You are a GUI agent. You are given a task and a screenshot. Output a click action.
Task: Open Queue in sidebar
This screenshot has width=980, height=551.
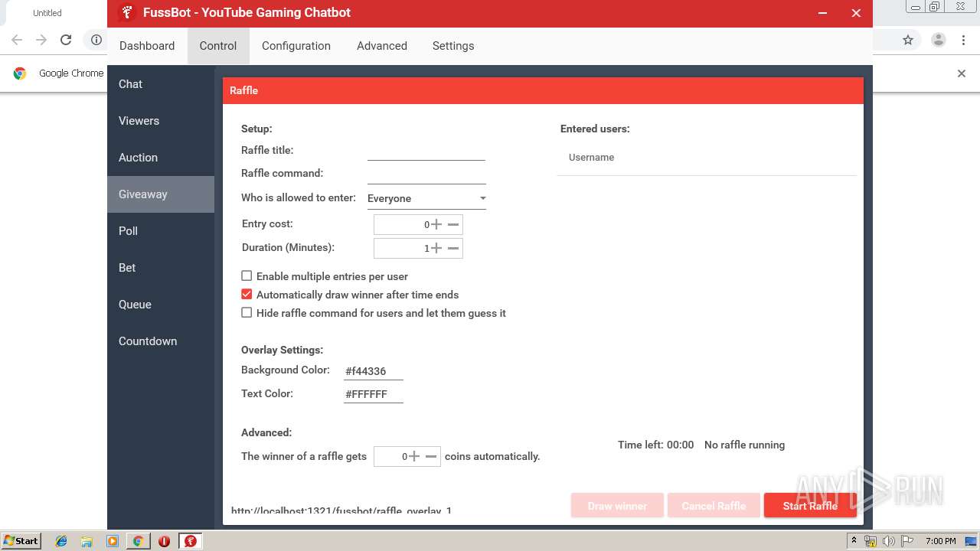161,305
